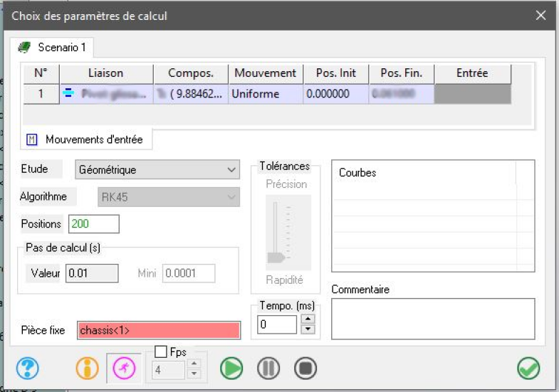Pause the calculation
Viewport: 559px width, 392px height.
268,368
